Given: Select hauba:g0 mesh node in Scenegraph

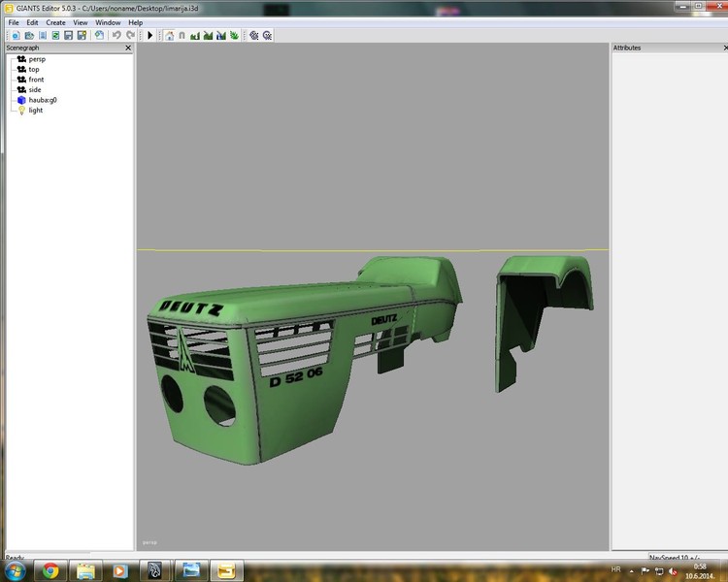Looking at the screenshot, I should click(x=43, y=100).
